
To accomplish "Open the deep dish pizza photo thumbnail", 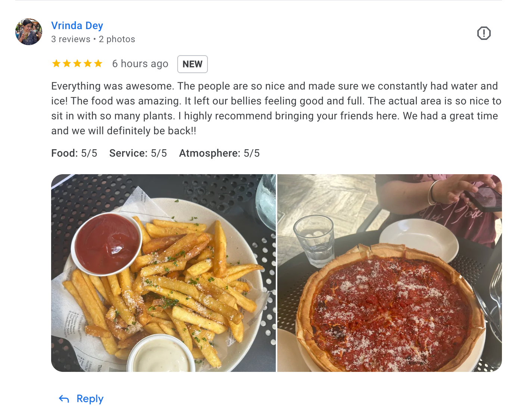I will coord(390,273).
